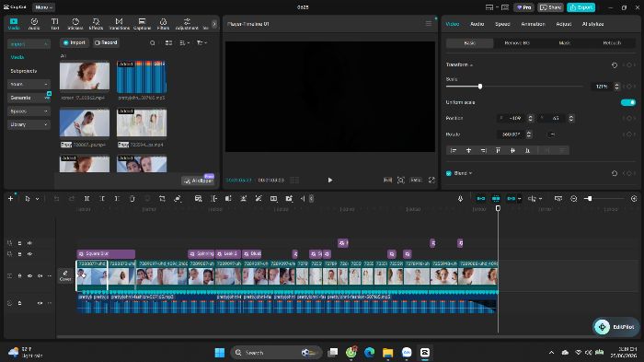Toggle visibility of the main video track
Screen dimensions: 644x362
point(29,276)
